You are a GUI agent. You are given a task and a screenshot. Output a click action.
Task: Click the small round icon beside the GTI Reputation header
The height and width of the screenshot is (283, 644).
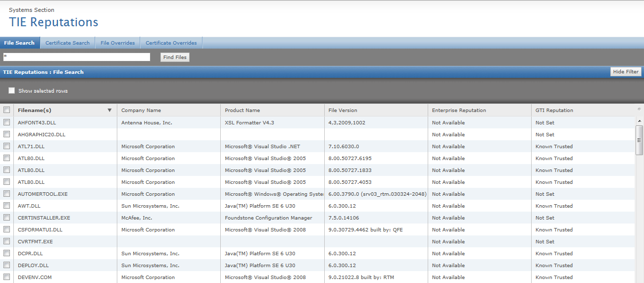pyautogui.click(x=639, y=109)
